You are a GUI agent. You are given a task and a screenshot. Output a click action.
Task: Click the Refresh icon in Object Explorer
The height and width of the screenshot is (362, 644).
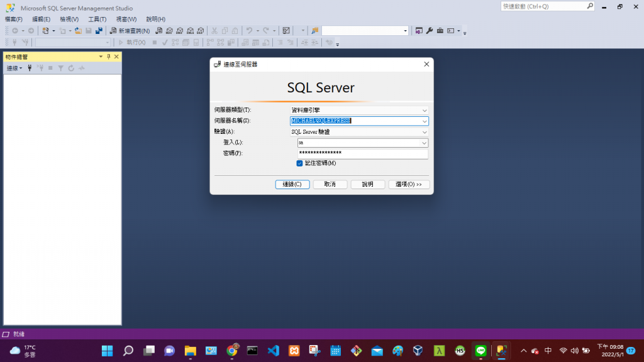coord(71,68)
